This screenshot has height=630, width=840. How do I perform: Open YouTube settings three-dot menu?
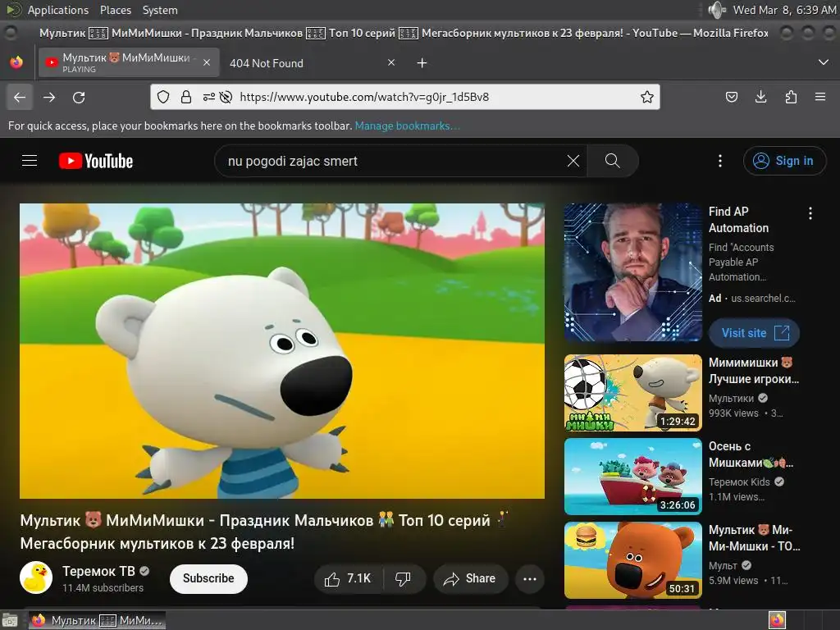tap(719, 161)
